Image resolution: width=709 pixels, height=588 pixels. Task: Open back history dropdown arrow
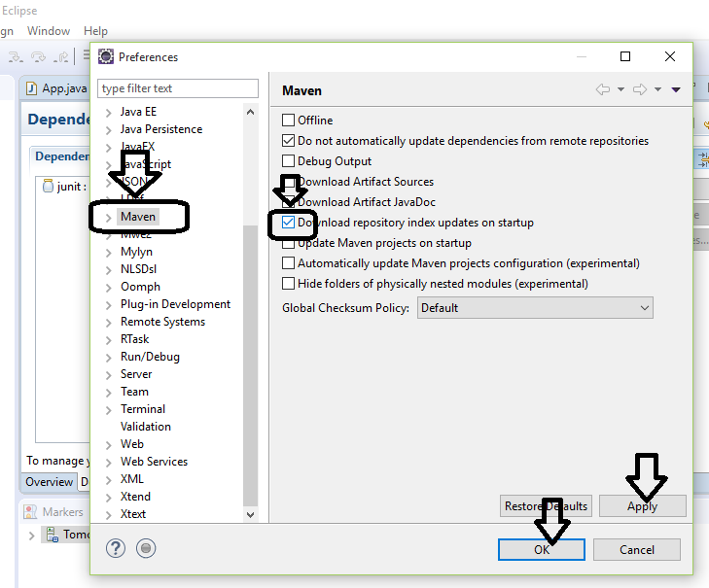[620, 89]
